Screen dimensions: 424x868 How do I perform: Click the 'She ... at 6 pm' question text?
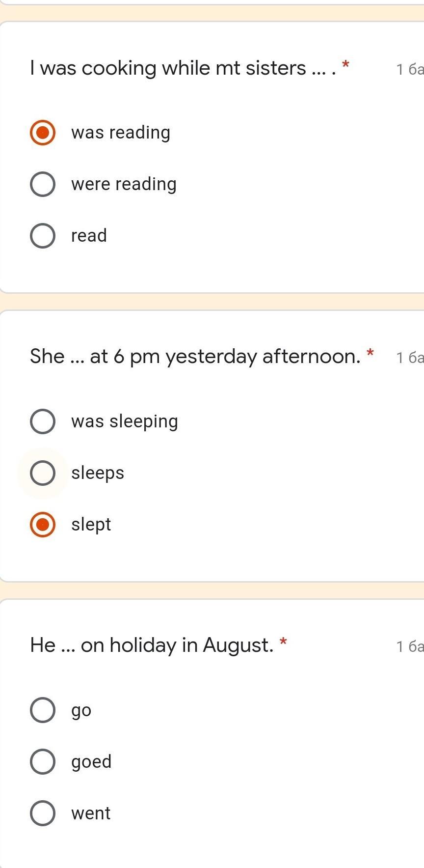195,356
